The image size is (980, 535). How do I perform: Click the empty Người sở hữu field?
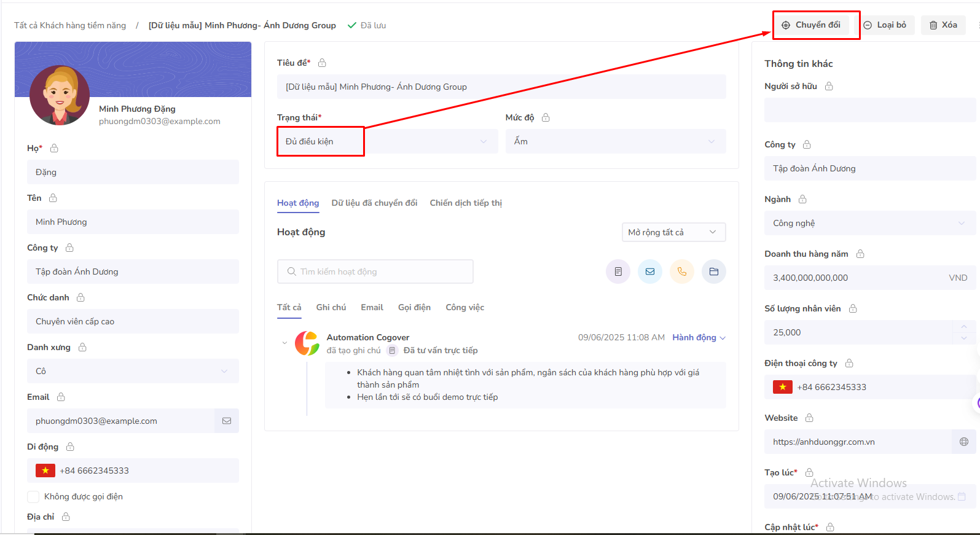870,110
